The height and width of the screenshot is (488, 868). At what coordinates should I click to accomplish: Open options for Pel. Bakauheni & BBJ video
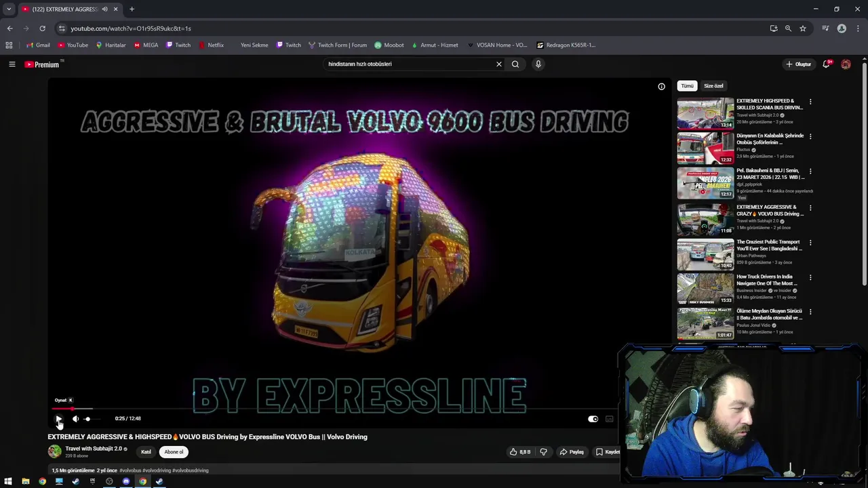(810, 171)
